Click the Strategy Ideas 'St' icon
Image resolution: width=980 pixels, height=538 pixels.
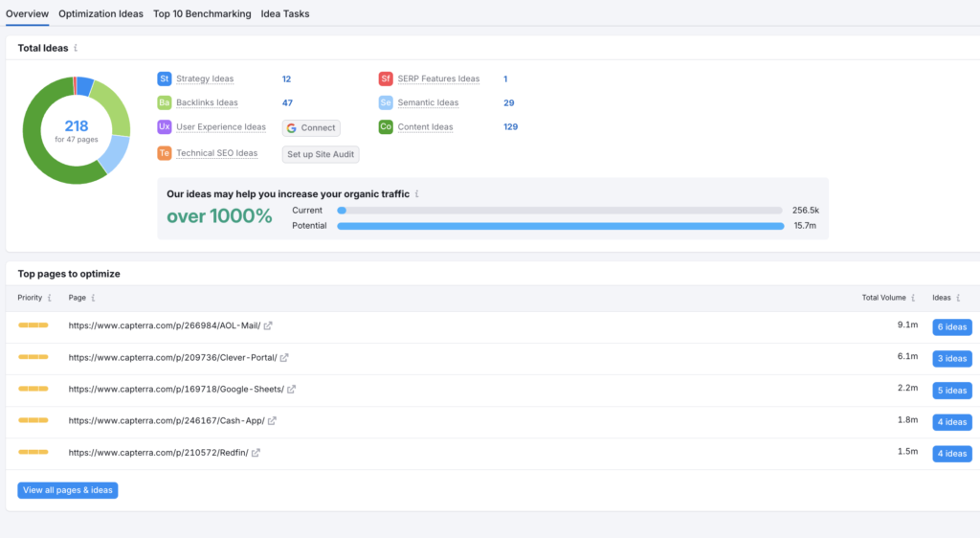click(165, 78)
